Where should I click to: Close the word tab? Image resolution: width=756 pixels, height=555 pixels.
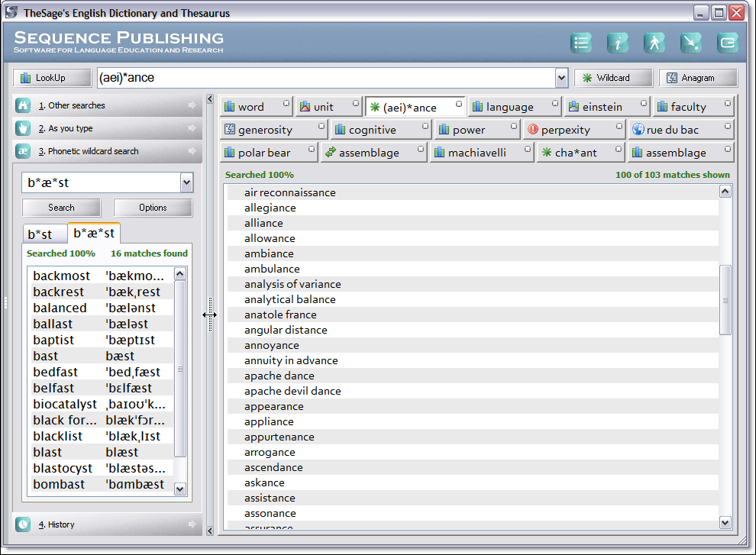286,103
